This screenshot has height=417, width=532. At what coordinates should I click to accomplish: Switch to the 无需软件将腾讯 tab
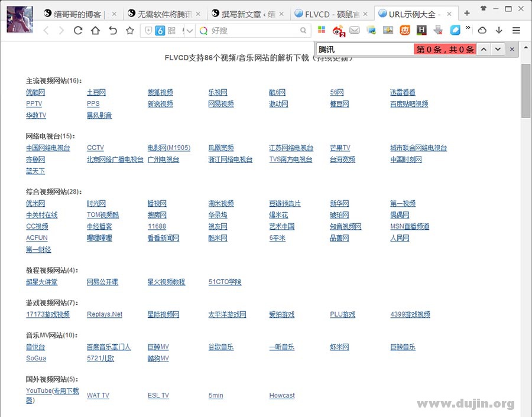tap(164, 14)
